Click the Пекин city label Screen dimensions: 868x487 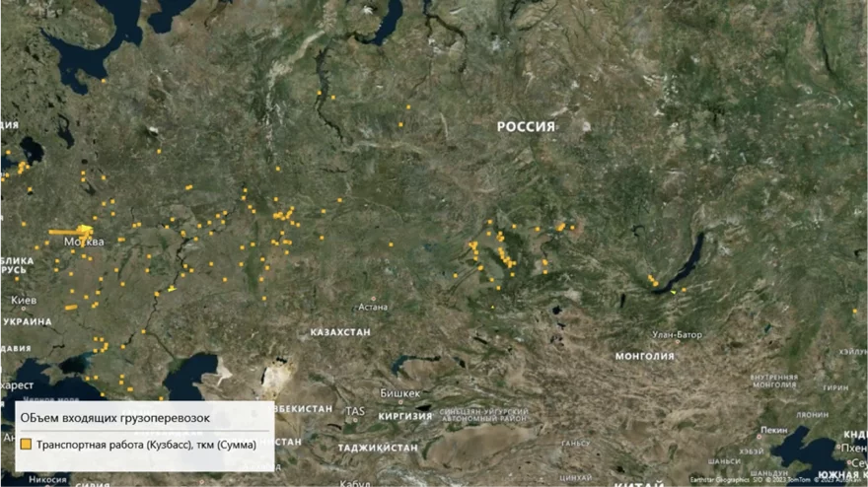[x=774, y=430]
